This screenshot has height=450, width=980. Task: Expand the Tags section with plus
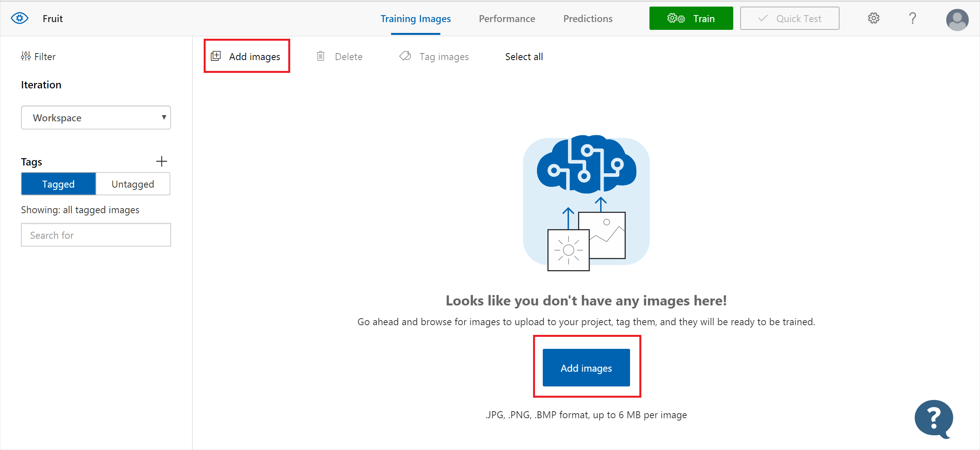(x=162, y=161)
